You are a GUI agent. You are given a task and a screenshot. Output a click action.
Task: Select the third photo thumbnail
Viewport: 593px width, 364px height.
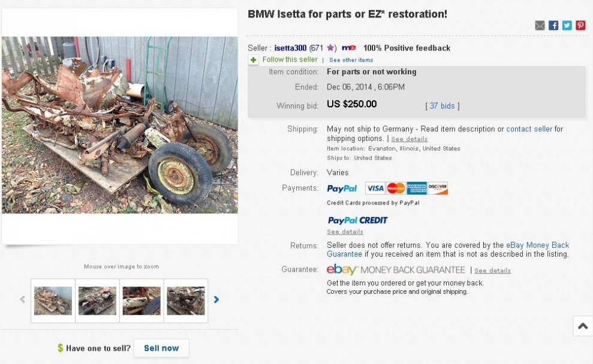click(x=142, y=301)
